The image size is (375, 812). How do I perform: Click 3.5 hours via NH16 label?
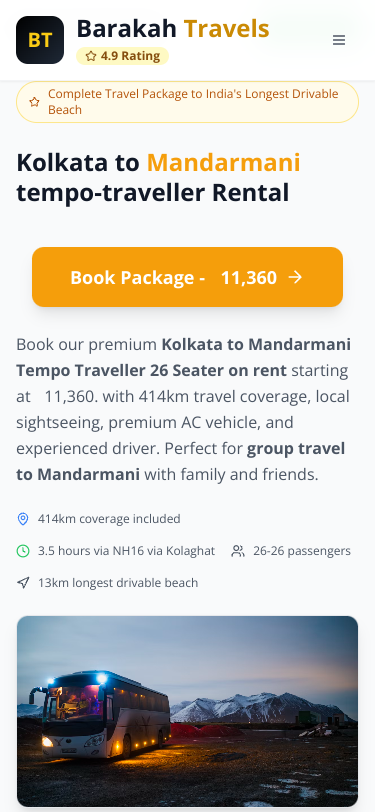(x=126, y=551)
